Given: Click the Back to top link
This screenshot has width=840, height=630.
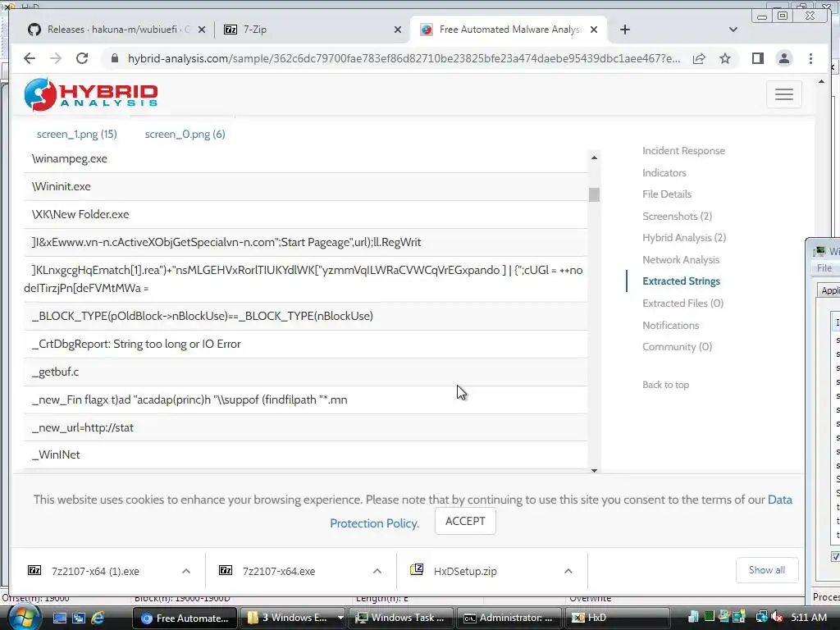Looking at the screenshot, I should coord(665,385).
